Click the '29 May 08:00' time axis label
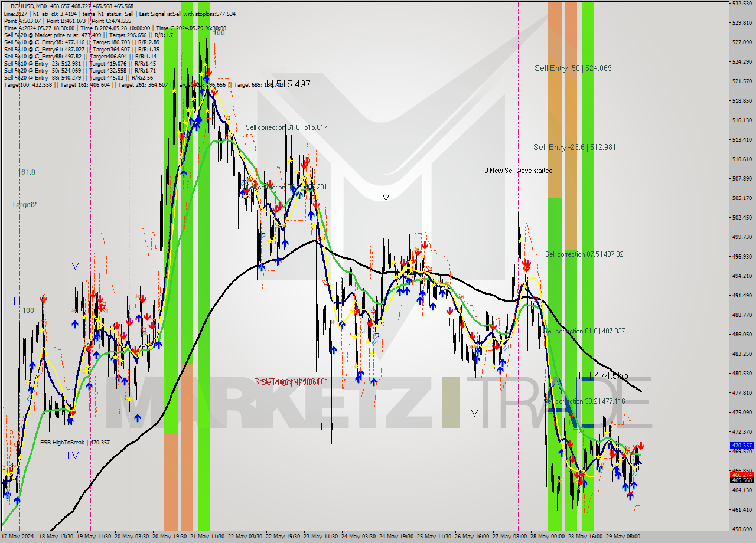The width and height of the screenshot is (756, 543). (623, 537)
